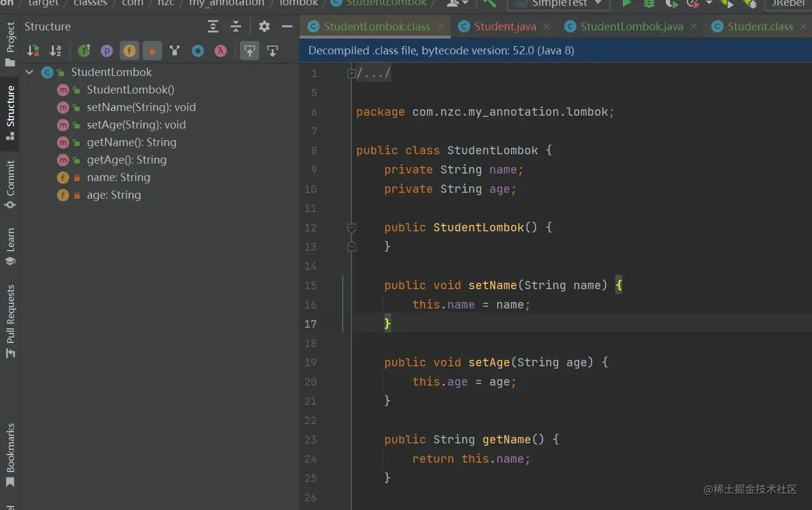This screenshot has height=510, width=812.
Task: Open the Project tool window
Action: coord(10,43)
